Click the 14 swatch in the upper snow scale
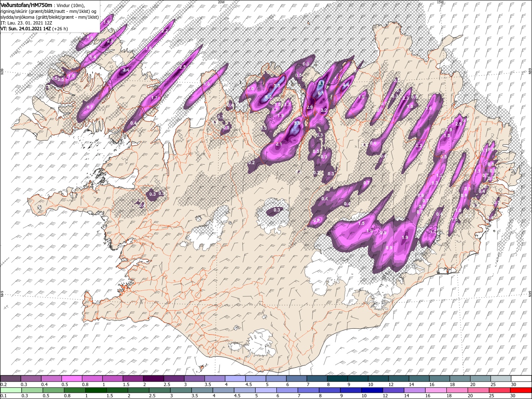 tap(419, 379)
